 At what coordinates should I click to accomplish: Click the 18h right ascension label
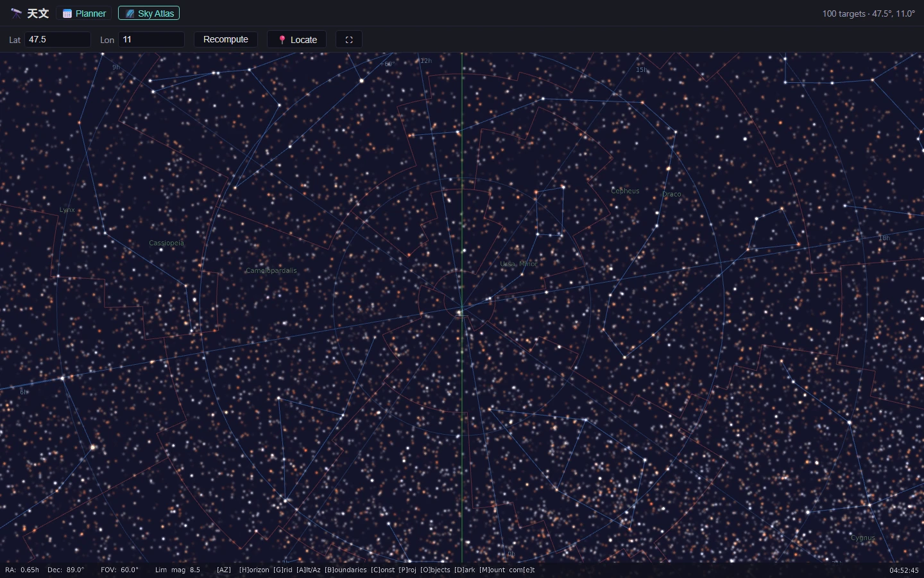point(884,238)
